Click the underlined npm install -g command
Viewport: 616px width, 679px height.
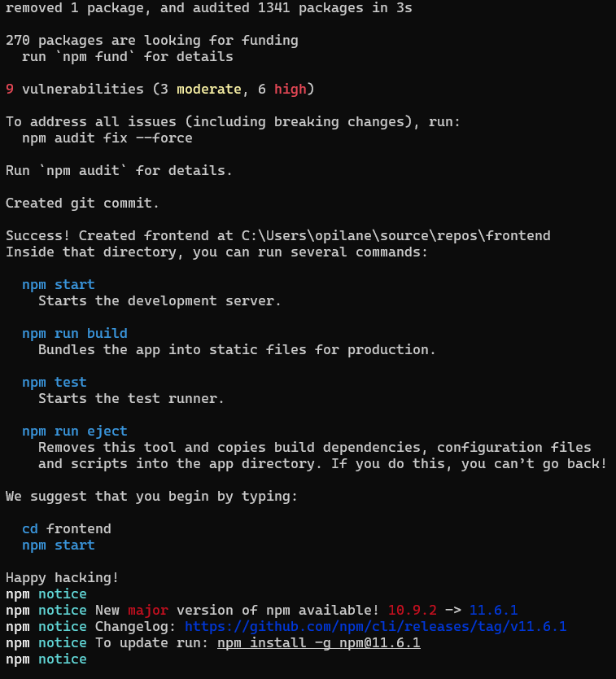pos(318,643)
